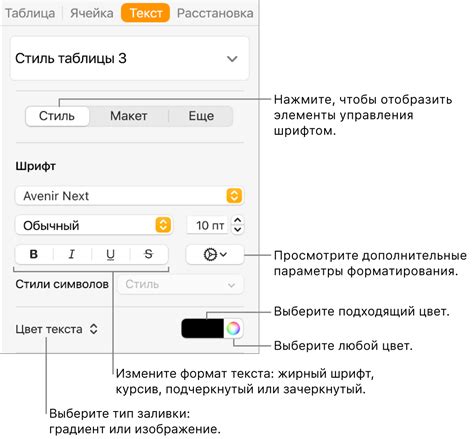The width and height of the screenshot is (474, 439).
Task: Toggle bold formatting button
Action: pos(34,255)
